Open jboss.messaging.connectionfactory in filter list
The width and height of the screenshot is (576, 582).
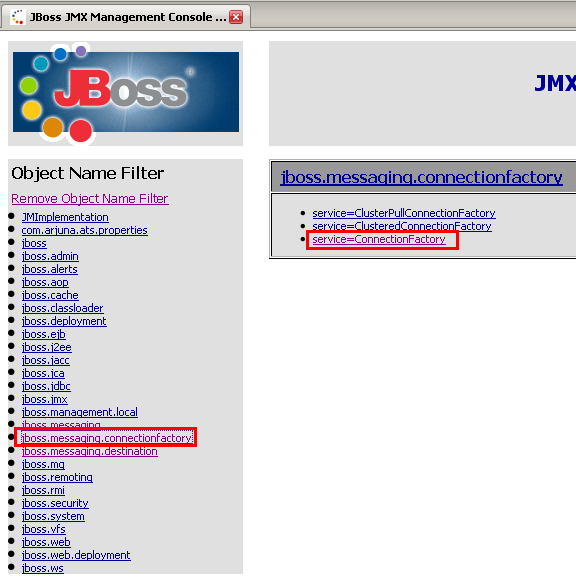pyautogui.click(x=107, y=438)
